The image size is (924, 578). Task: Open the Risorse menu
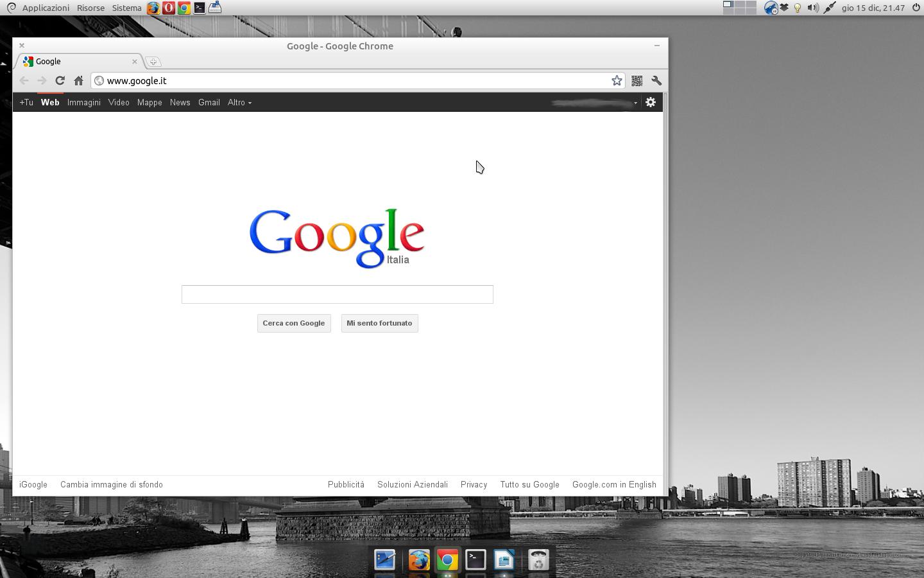pyautogui.click(x=90, y=8)
